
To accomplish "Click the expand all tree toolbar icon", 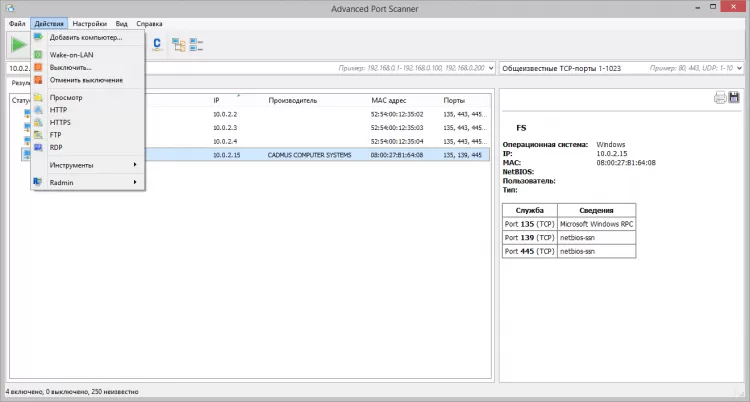I will click(178, 44).
